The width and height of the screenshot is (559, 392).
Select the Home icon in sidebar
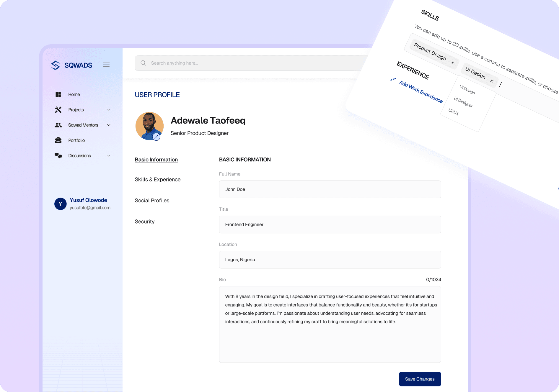click(58, 94)
